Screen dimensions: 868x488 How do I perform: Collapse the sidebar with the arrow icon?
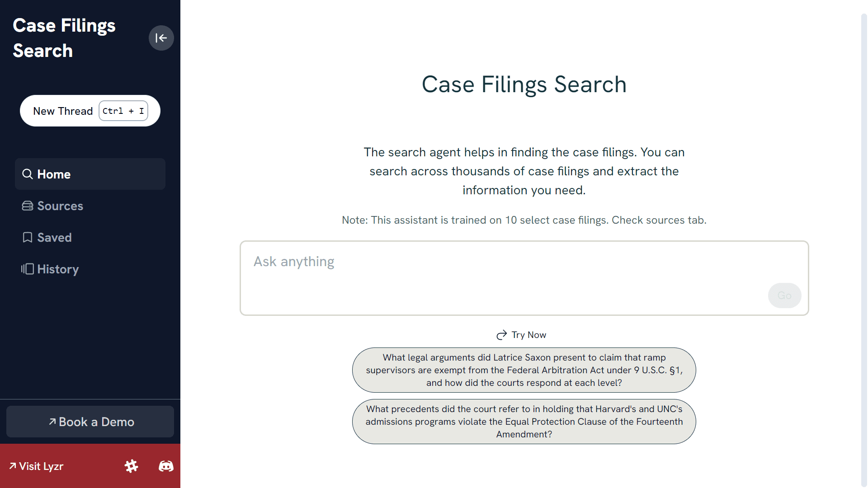point(161,38)
